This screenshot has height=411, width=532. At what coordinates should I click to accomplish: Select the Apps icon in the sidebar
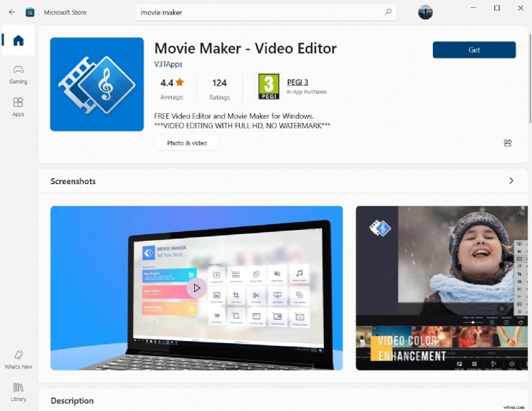18,106
